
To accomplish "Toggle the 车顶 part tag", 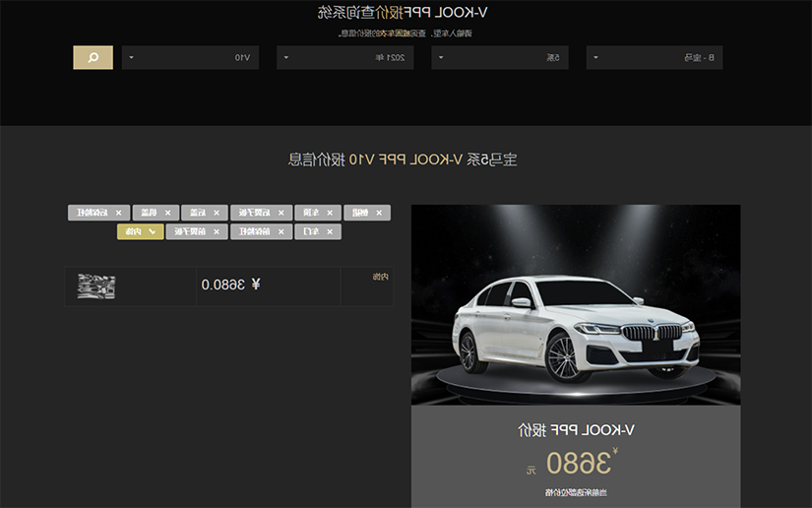I will pyautogui.click(x=318, y=213).
